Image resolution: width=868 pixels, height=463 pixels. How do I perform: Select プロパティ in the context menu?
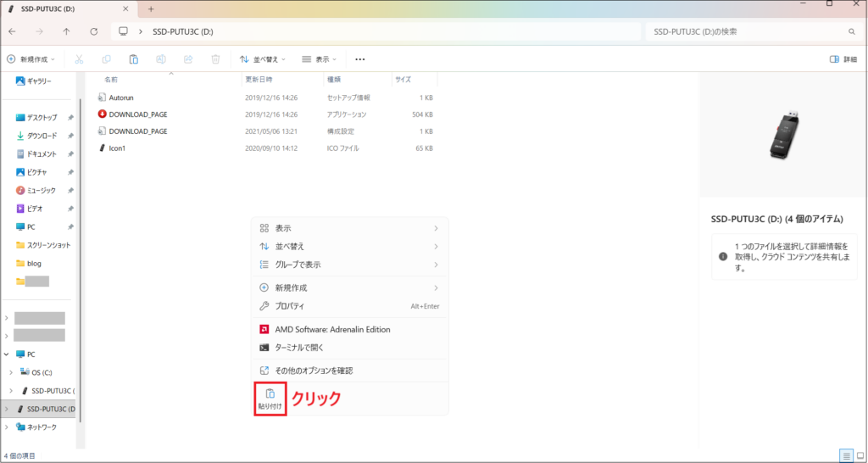pos(290,305)
